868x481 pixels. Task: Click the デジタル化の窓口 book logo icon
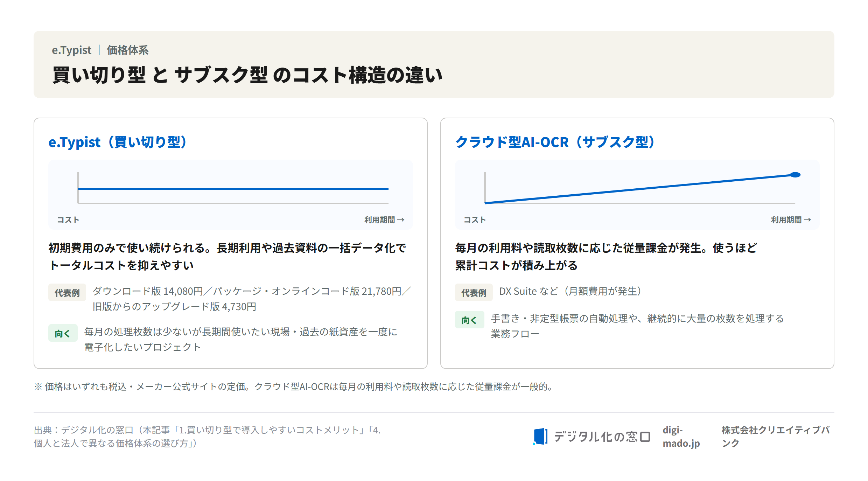pos(540,437)
